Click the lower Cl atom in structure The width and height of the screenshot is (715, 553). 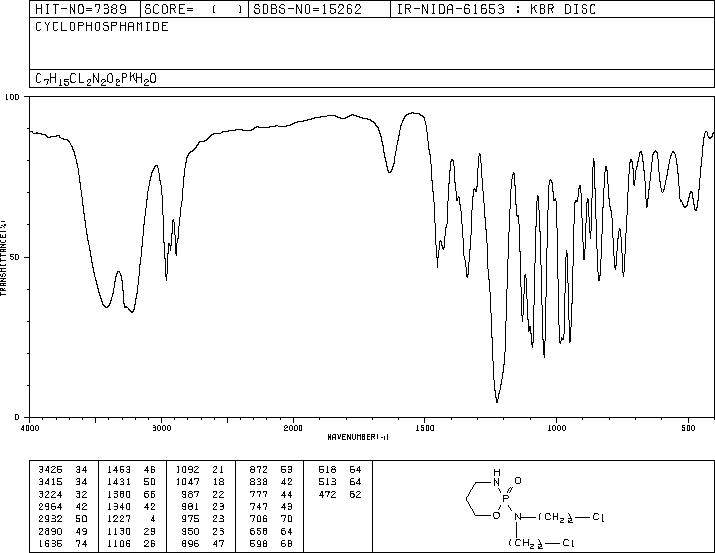point(568,543)
